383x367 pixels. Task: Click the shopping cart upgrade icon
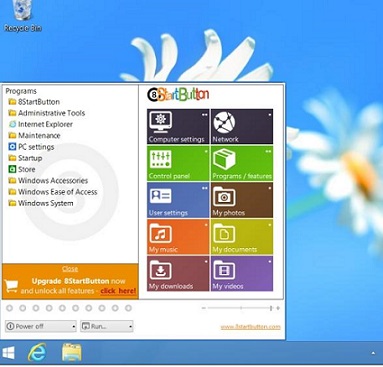coord(12,286)
